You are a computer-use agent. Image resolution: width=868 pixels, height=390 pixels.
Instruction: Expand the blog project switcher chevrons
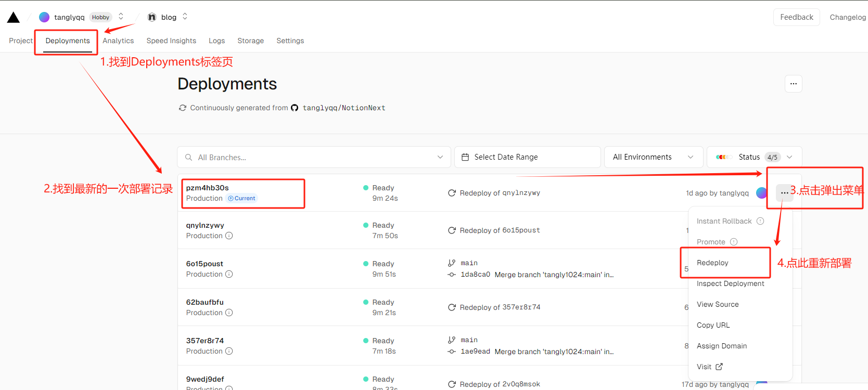[x=185, y=17]
